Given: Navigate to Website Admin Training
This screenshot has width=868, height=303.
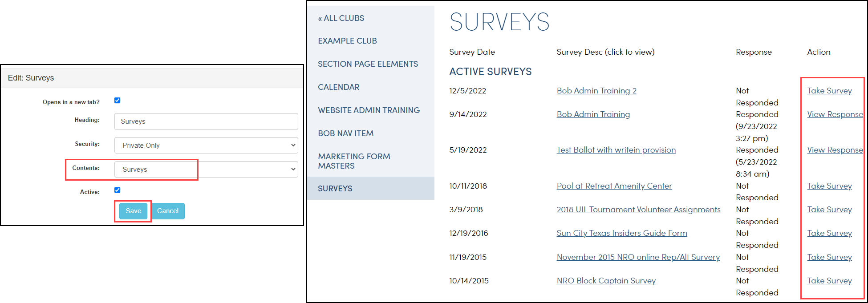Looking at the screenshot, I should (x=369, y=110).
